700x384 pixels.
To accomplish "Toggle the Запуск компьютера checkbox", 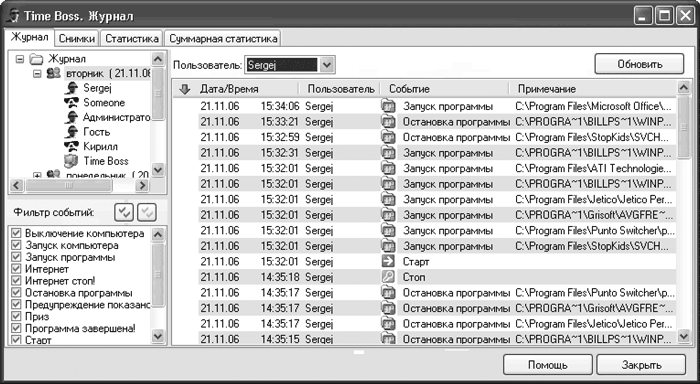I will (x=16, y=245).
